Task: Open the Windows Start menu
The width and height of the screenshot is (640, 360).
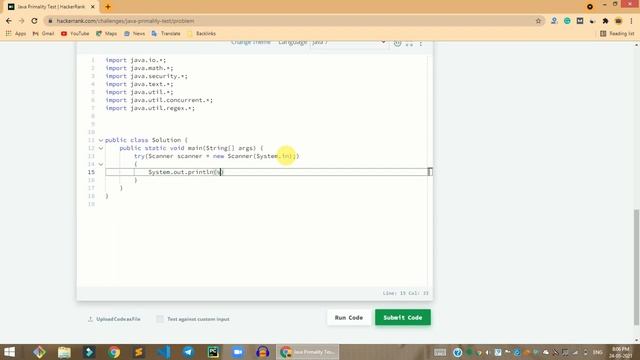Action: click(9, 352)
